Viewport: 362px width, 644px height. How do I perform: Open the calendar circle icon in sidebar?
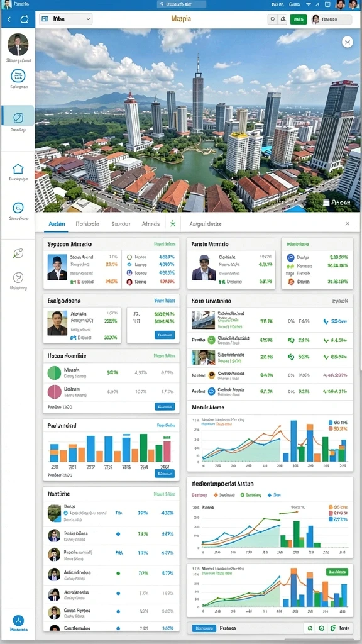[18, 75]
